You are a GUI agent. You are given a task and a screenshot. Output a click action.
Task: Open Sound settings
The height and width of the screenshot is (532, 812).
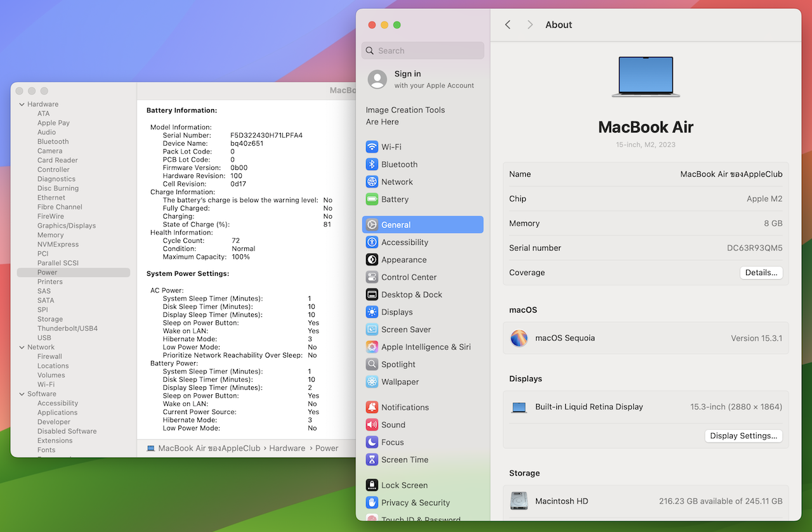[422, 425]
